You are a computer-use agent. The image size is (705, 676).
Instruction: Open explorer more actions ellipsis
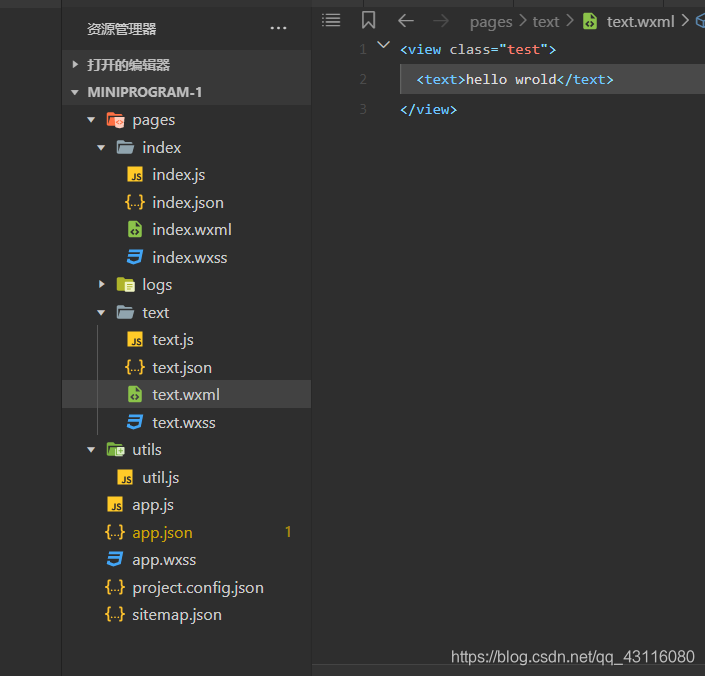tap(278, 28)
